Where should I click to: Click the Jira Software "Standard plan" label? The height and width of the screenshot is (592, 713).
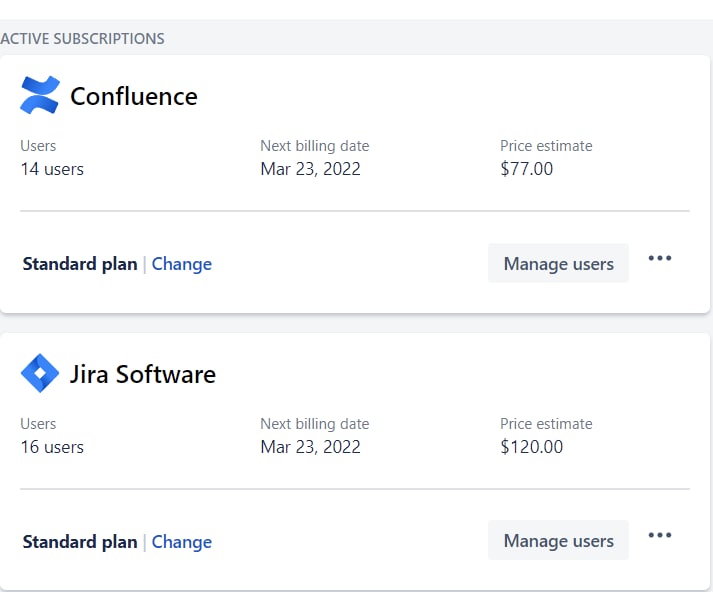point(80,542)
